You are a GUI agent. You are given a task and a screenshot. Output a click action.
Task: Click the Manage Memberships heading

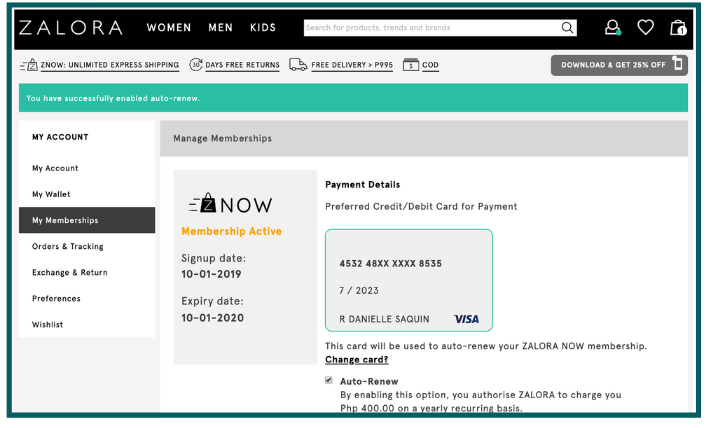[x=222, y=139]
